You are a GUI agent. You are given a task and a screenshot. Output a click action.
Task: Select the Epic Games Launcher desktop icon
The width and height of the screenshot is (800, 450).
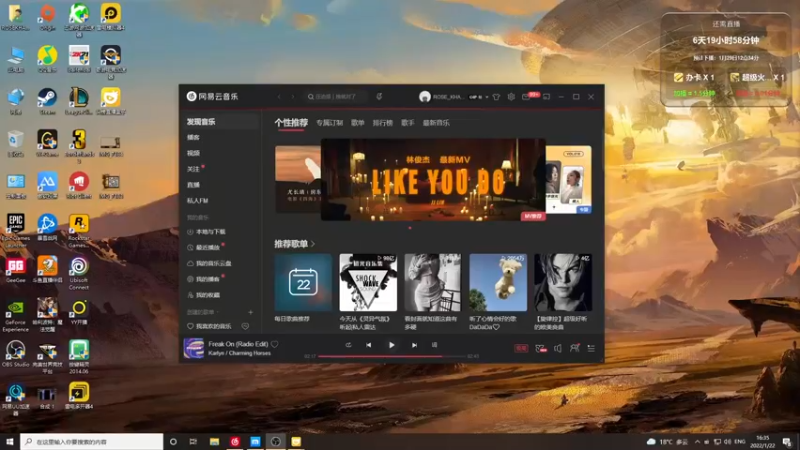pos(15,231)
